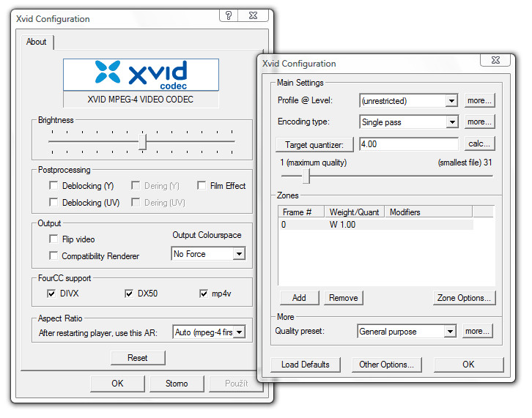Add a new zone

click(299, 298)
